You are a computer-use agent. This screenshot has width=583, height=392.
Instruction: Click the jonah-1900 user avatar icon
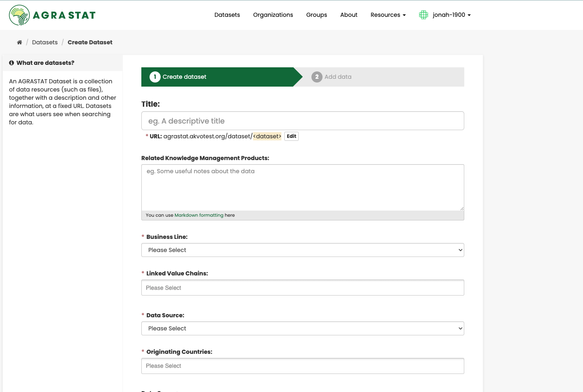pyautogui.click(x=424, y=15)
